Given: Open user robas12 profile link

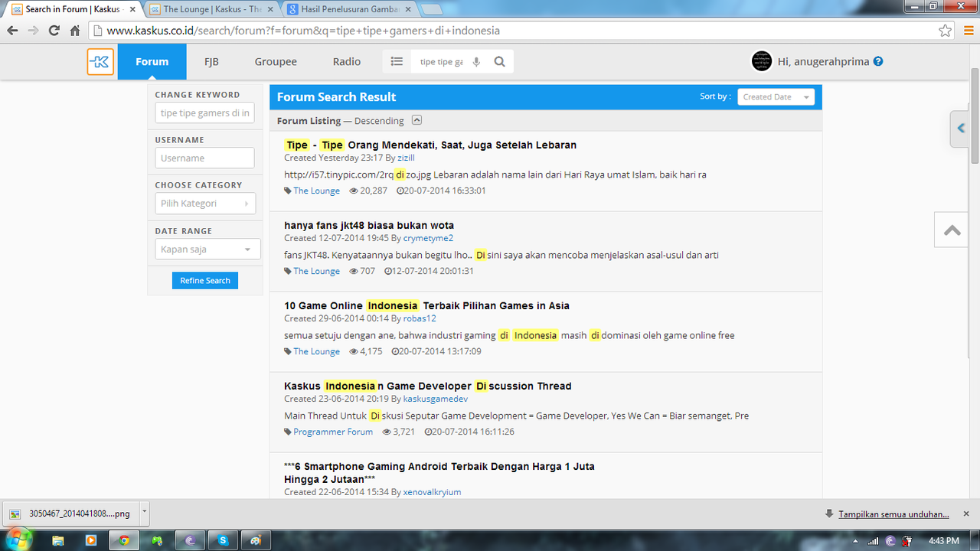Looking at the screenshot, I should click(x=420, y=319).
